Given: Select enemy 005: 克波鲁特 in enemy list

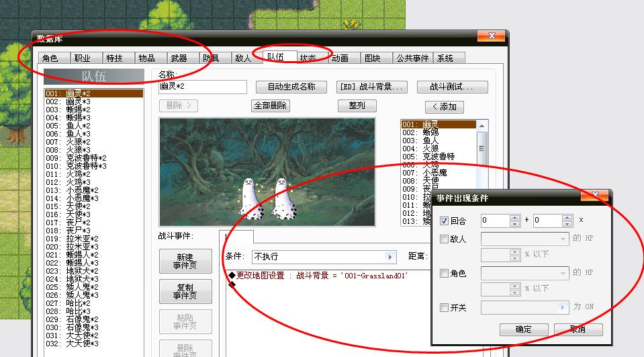Looking at the screenshot, I should click(439, 156).
